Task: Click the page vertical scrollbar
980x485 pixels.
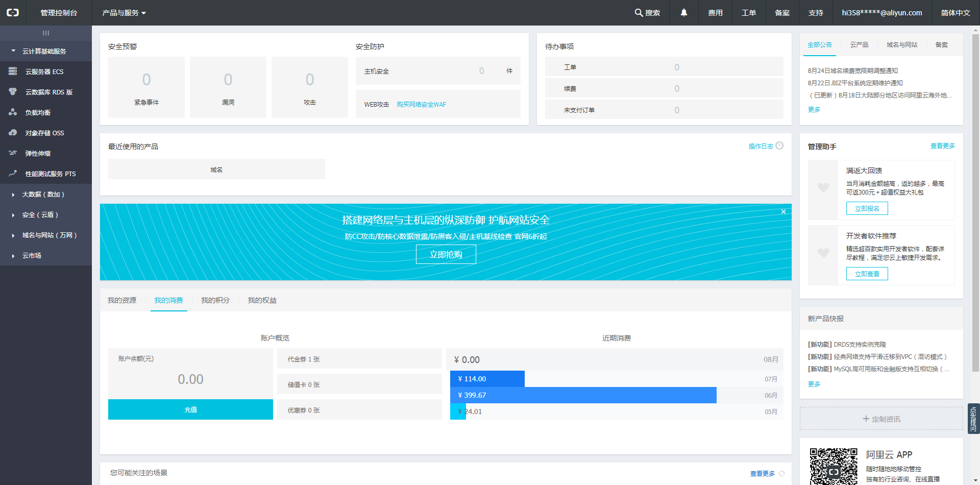Action: [x=975, y=203]
